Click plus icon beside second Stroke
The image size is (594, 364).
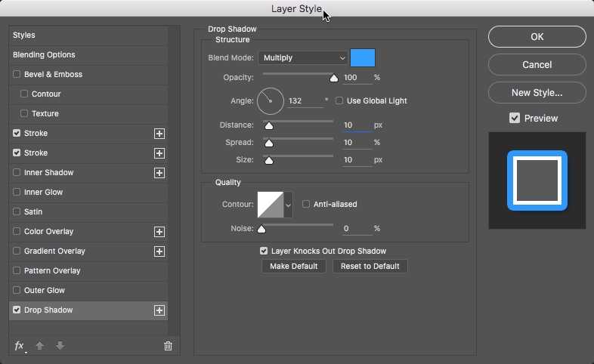coord(159,153)
